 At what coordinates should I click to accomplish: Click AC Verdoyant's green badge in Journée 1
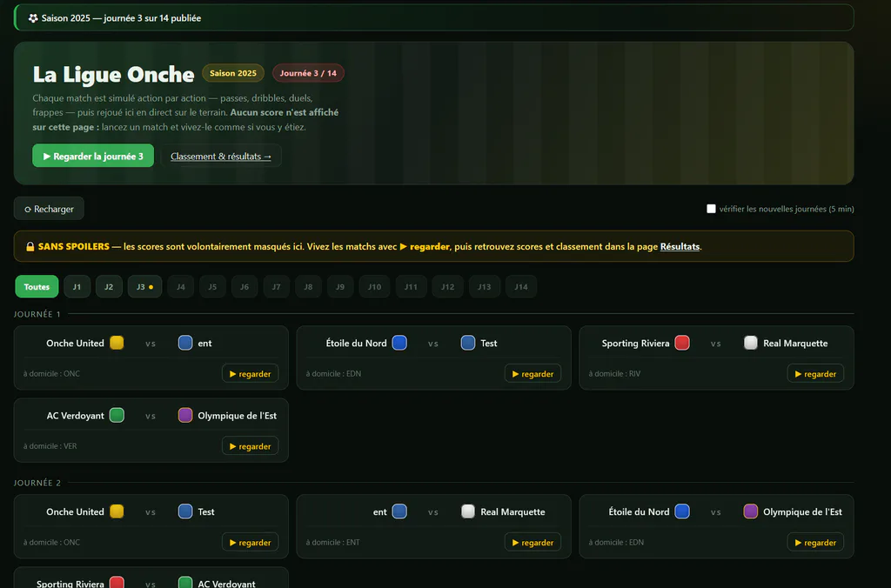117,415
